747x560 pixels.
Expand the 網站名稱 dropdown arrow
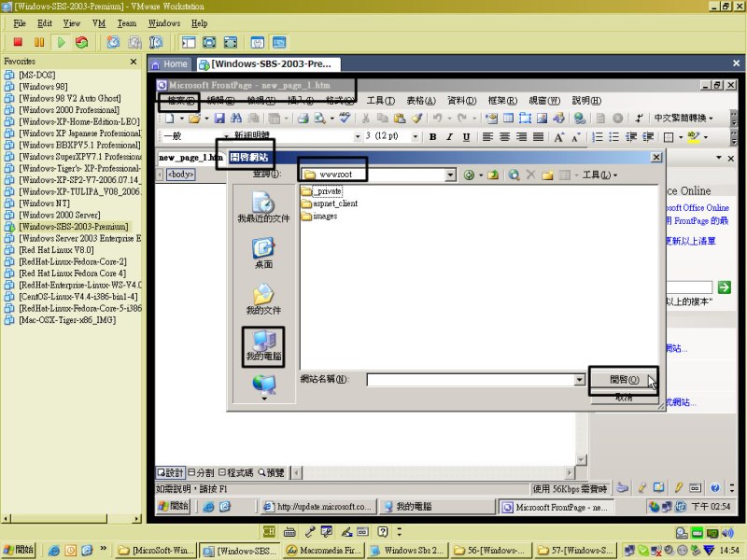coord(579,380)
